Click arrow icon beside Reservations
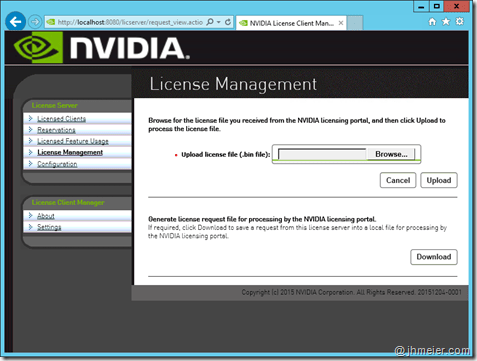The image size is (477, 361). (x=31, y=129)
